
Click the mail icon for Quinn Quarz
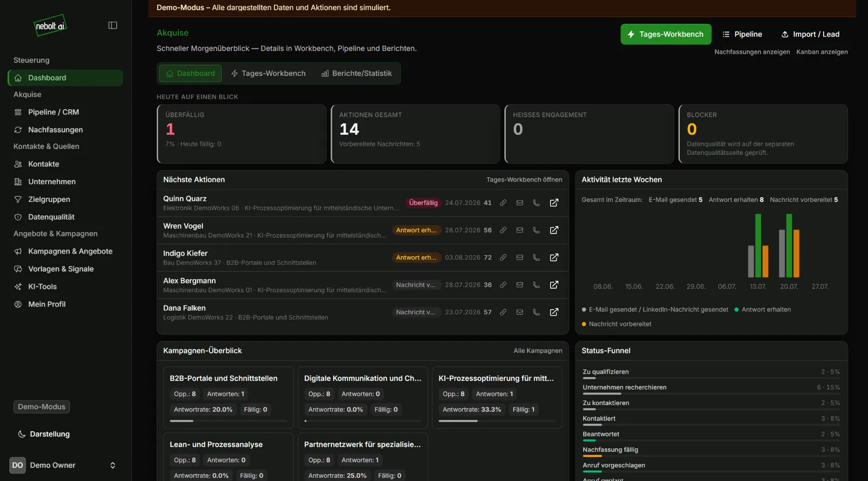(520, 203)
